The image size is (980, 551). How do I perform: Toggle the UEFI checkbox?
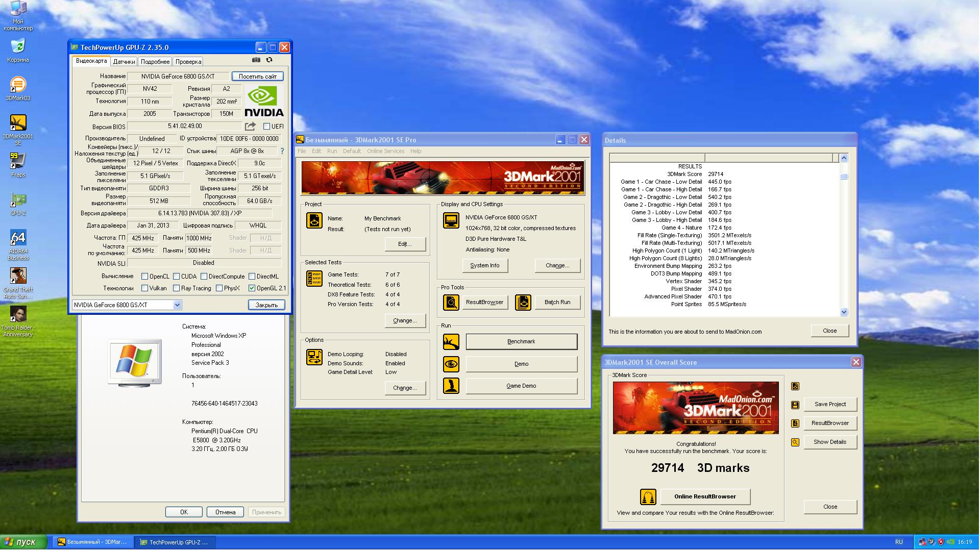click(266, 127)
